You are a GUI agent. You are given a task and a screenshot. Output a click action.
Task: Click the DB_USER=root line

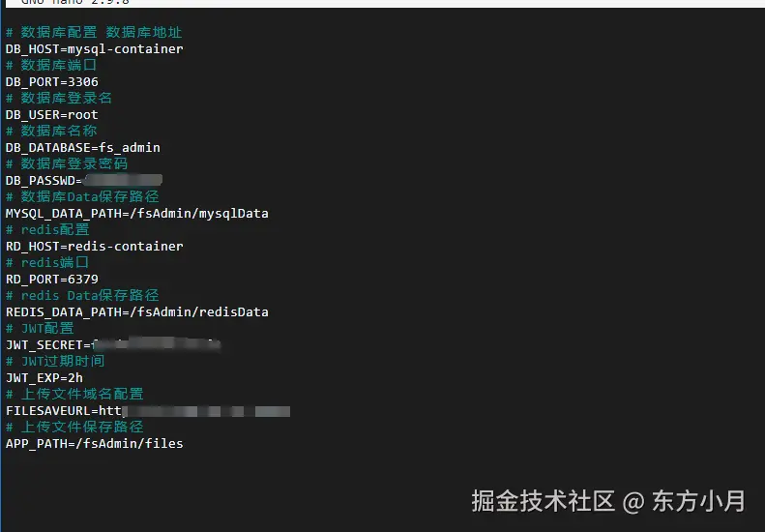coord(51,114)
